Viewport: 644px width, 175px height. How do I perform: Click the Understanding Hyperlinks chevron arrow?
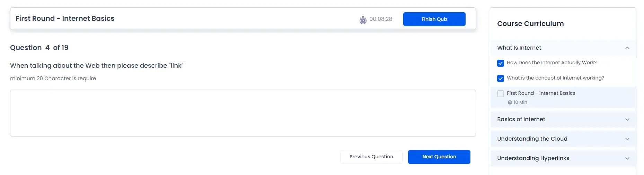point(627,158)
